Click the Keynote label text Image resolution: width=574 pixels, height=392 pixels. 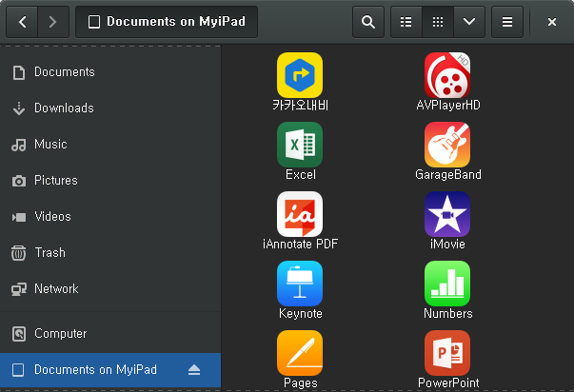[x=301, y=314]
